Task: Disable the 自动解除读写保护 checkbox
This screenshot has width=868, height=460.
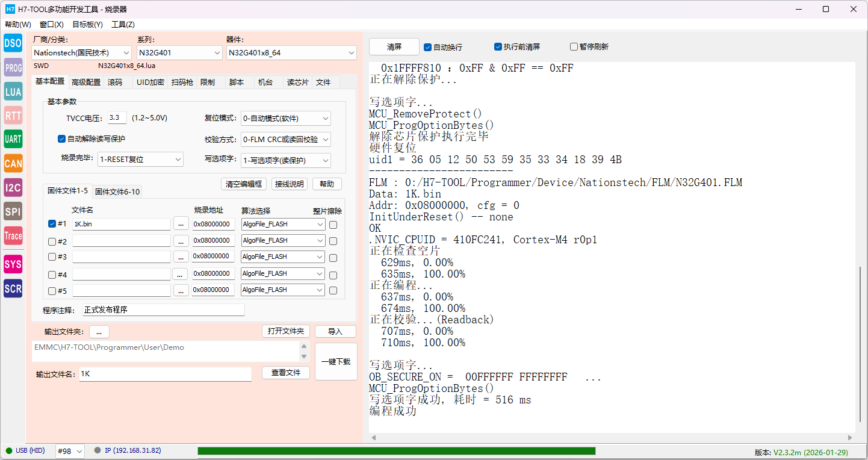Action: pos(61,139)
